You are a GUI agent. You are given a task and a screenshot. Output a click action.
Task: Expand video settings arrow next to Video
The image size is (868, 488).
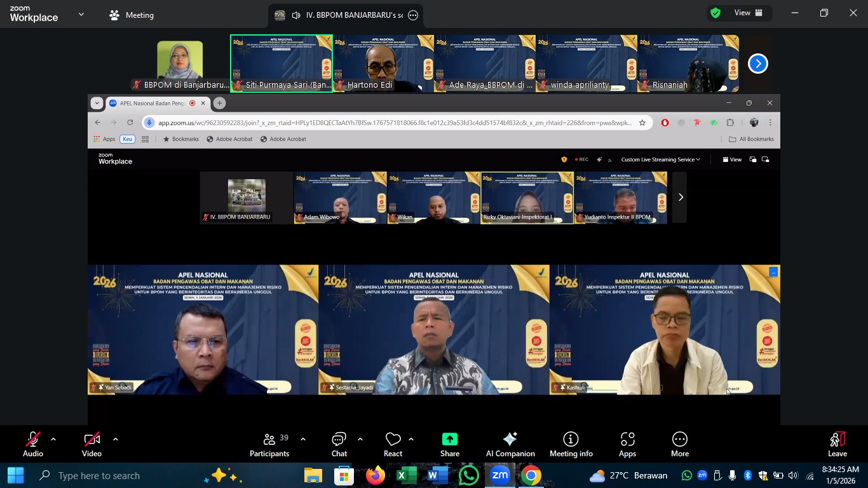click(116, 439)
